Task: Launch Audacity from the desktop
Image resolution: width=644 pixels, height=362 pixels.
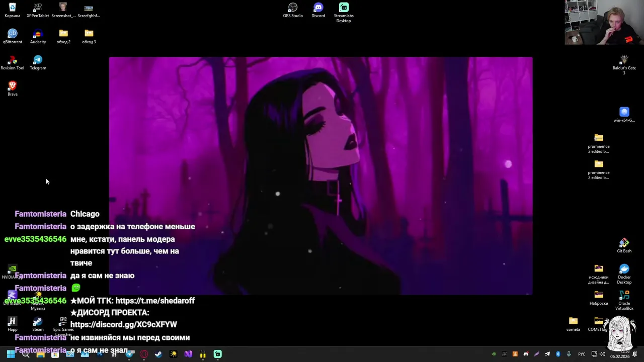Action: click(x=38, y=36)
